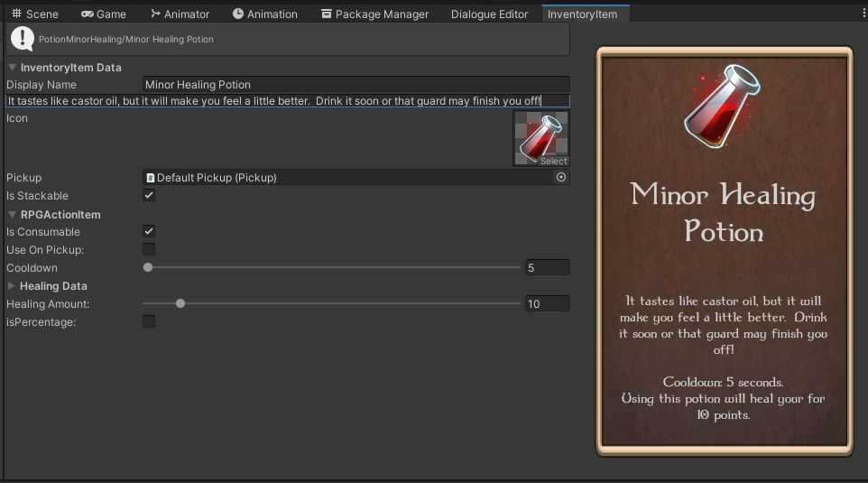Expand the Healing Data foldout

[x=12, y=286]
